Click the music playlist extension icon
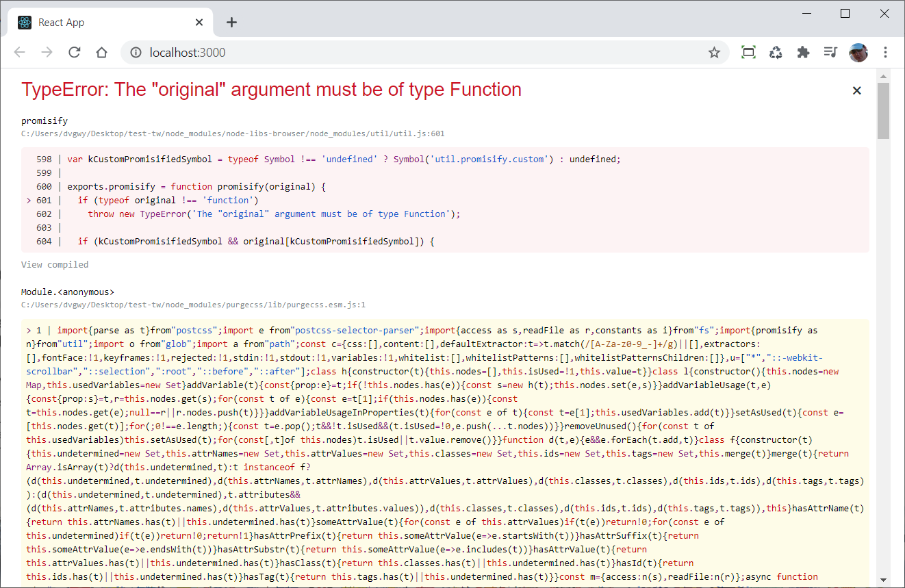 (830, 52)
